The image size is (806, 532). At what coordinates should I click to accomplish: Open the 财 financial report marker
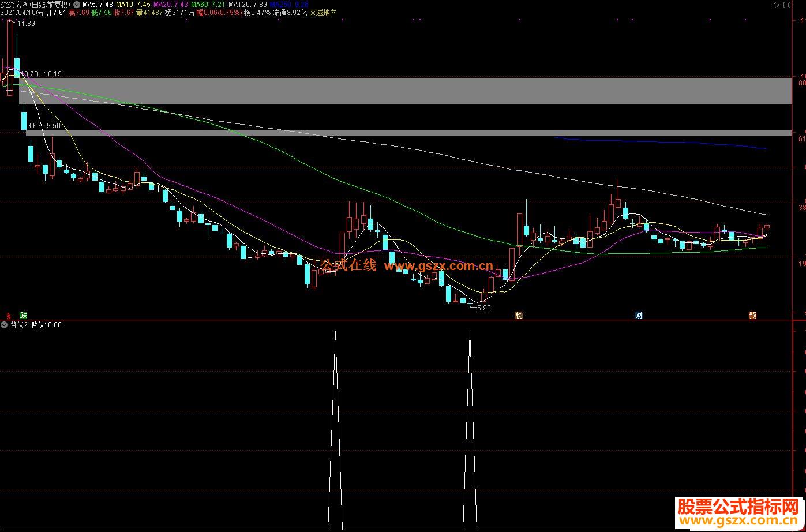[x=639, y=315]
